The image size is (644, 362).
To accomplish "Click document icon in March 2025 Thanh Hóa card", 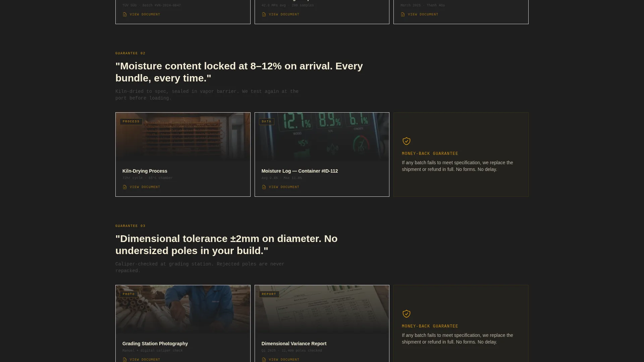I will coord(403,14).
